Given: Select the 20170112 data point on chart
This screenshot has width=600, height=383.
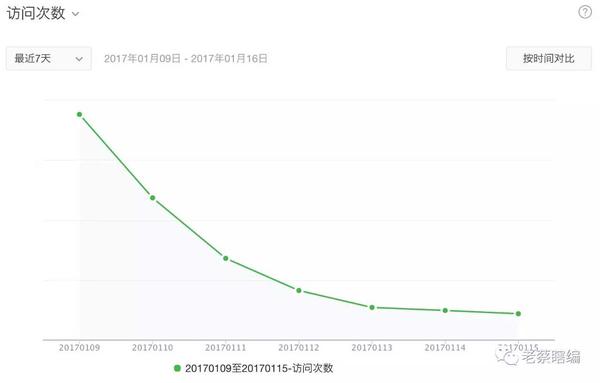Looking at the screenshot, I should click(x=299, y=290).
